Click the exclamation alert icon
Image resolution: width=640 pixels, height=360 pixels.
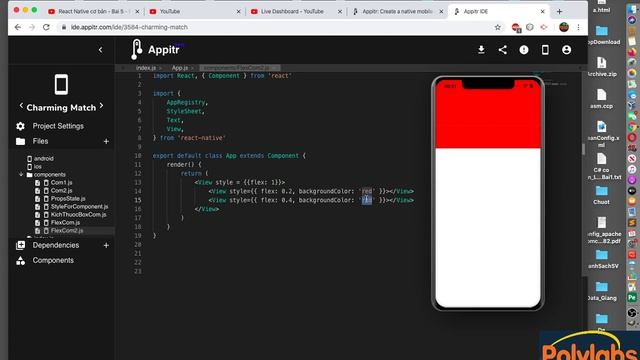point(524,50)
